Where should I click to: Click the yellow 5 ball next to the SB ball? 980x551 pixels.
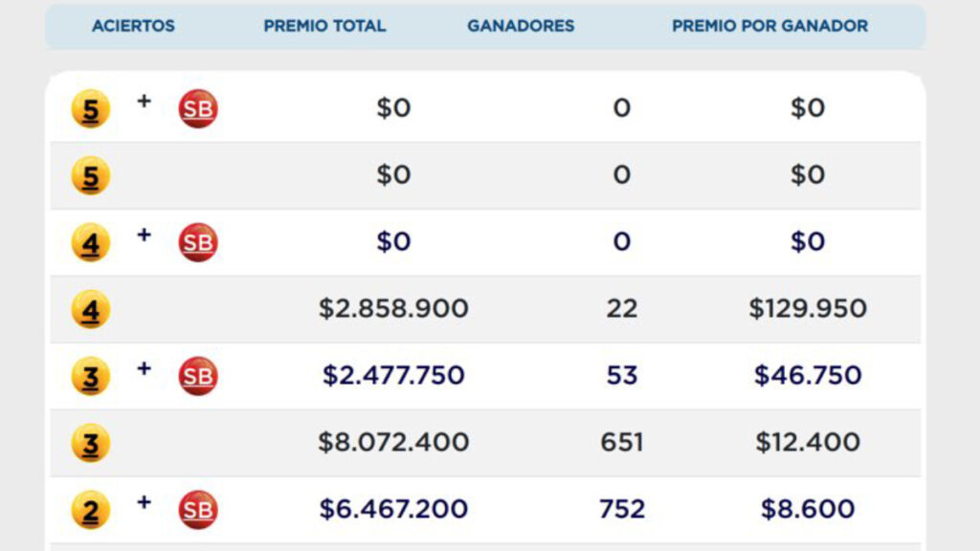(91, 110)
